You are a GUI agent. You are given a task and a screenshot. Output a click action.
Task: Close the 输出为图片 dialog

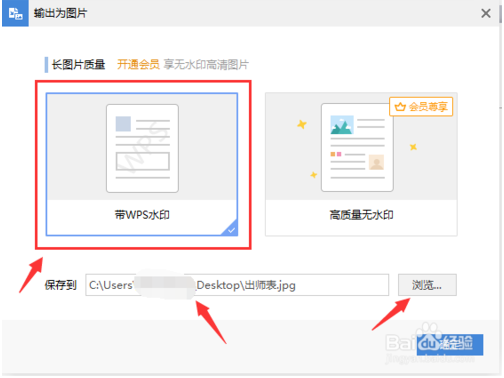486,13
